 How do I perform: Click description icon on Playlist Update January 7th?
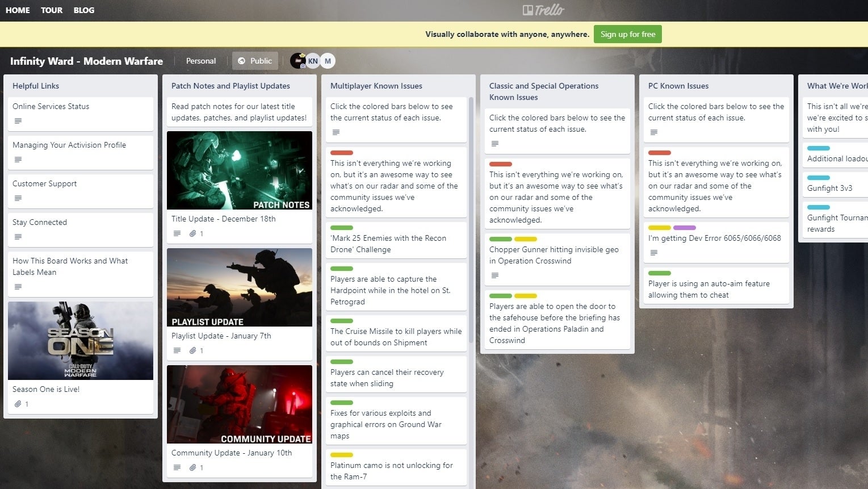tap(177, 350)
